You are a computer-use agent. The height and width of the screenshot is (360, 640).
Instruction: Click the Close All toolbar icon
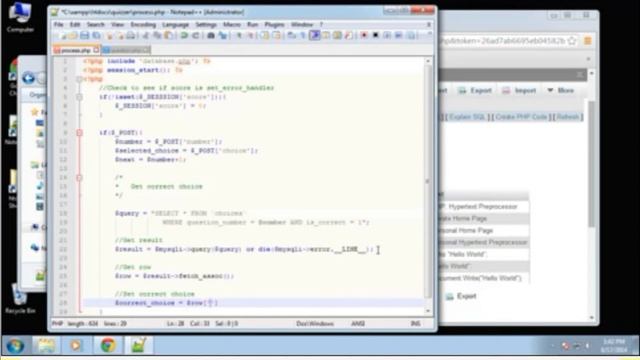[x=120, y=36]
